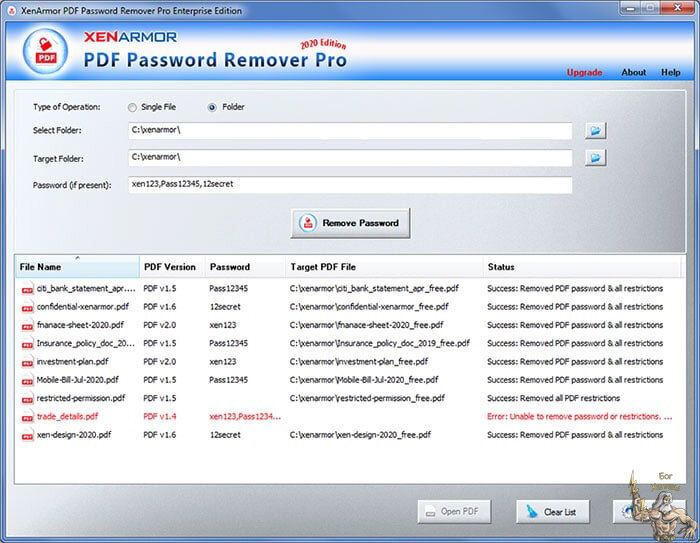Sort list by PDF Version column
Image resolution: width=700 pixels, height=543 pixels.
(x=172, y=267)
